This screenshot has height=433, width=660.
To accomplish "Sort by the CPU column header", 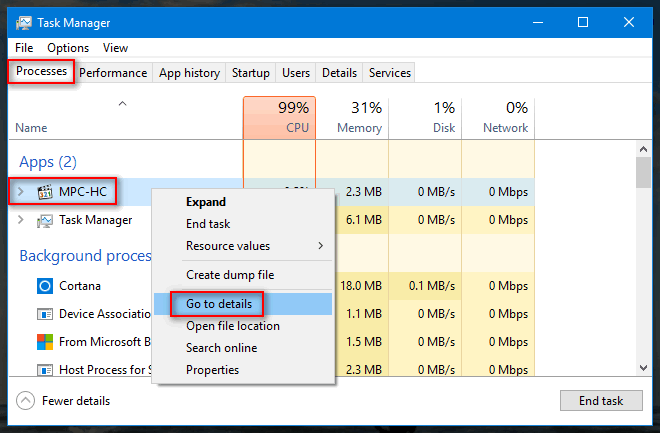I will coord(279,118).
